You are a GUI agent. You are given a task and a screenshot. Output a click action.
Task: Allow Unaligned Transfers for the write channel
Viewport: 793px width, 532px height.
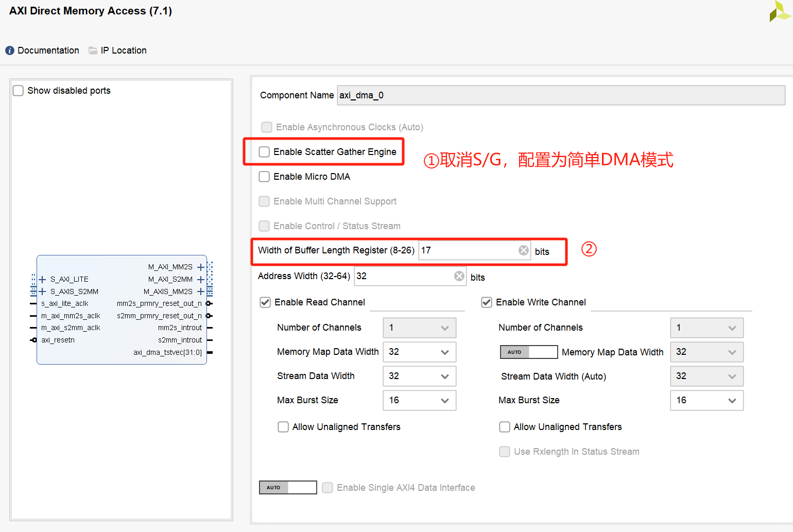[x=505, y=426]
